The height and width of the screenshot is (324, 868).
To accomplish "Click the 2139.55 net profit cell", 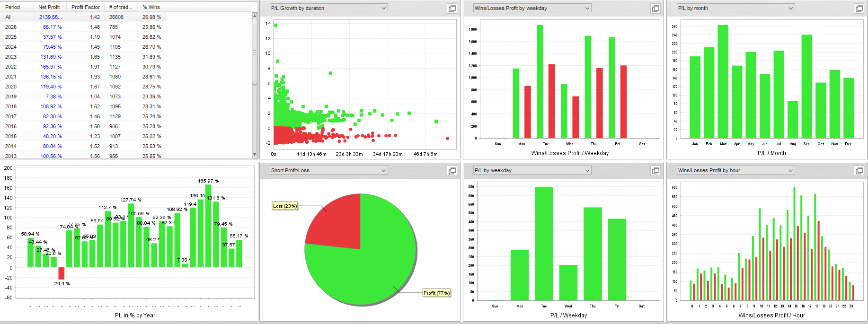I will coord(50,17).
